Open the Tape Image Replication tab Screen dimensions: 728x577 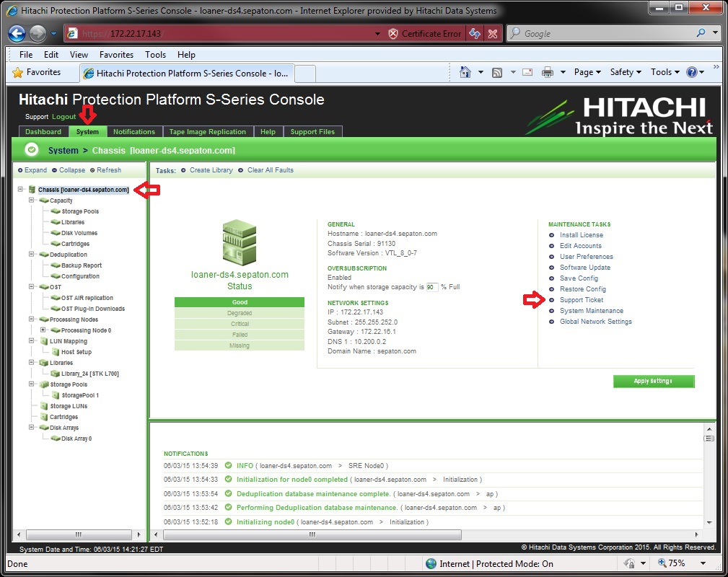pyautogui.click(x=208, y=131)
